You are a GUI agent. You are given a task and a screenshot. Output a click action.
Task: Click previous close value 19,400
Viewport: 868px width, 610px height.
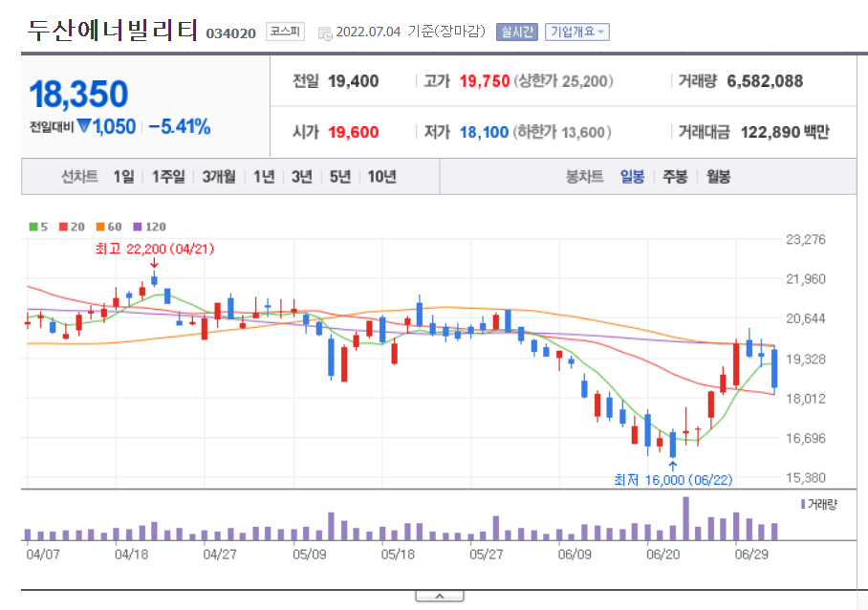[x=353, y=81]
